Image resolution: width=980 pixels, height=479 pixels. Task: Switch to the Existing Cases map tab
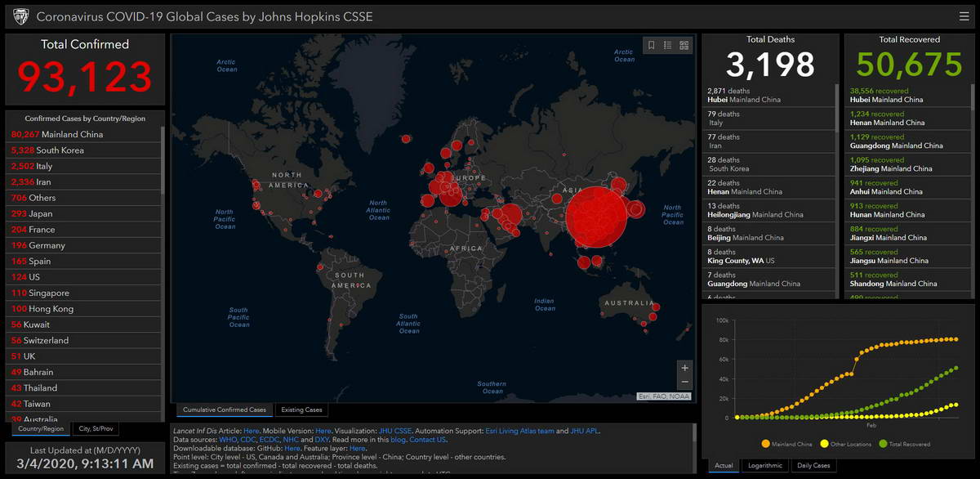(x=301, y=410)
